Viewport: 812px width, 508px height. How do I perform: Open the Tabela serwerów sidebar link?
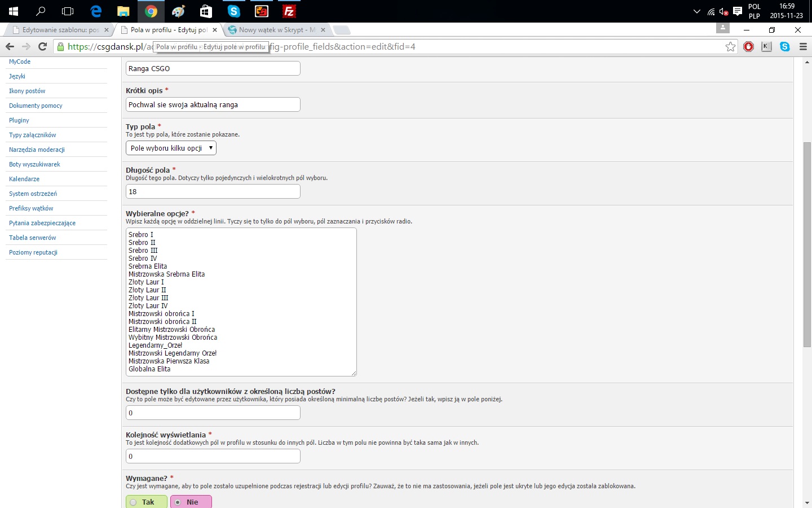[32, 238]
